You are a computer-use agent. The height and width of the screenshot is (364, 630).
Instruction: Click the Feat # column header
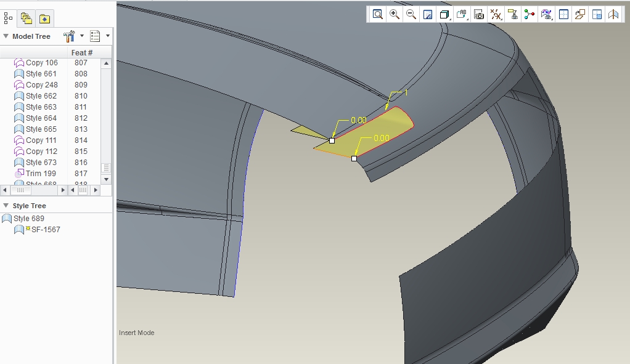point(81,52)
